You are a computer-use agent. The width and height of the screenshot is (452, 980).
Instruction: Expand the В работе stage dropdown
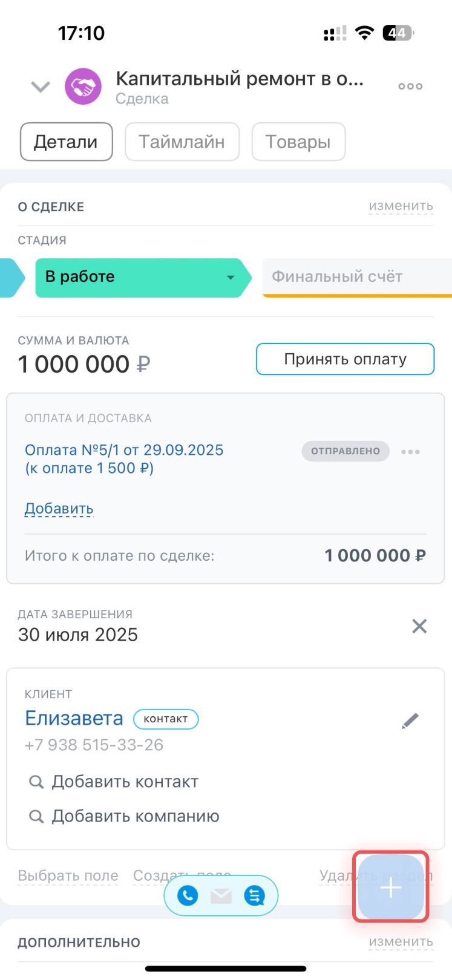230,278
